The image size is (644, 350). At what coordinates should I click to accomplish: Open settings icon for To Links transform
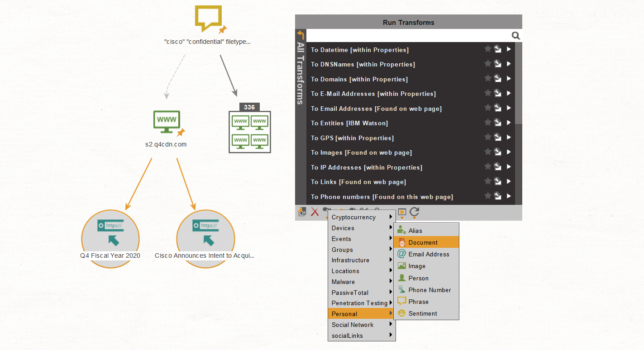(x=498, y=181)
